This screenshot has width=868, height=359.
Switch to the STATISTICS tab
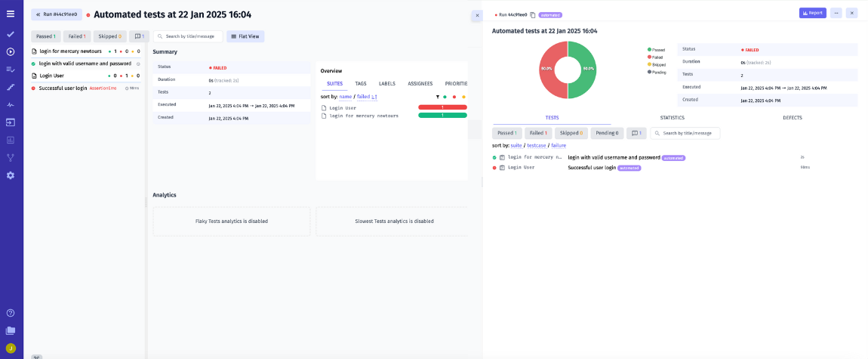point(672,118)
